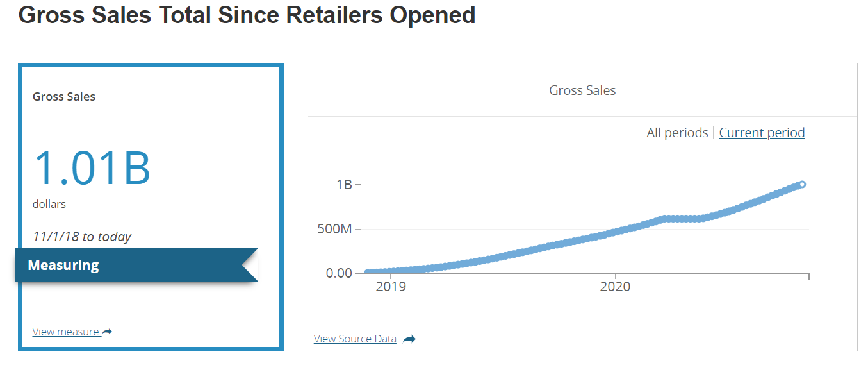Viewport: 868px width, 372px height.
Task: Click the 500M y-axis label
Action: (x=334, y=229)
